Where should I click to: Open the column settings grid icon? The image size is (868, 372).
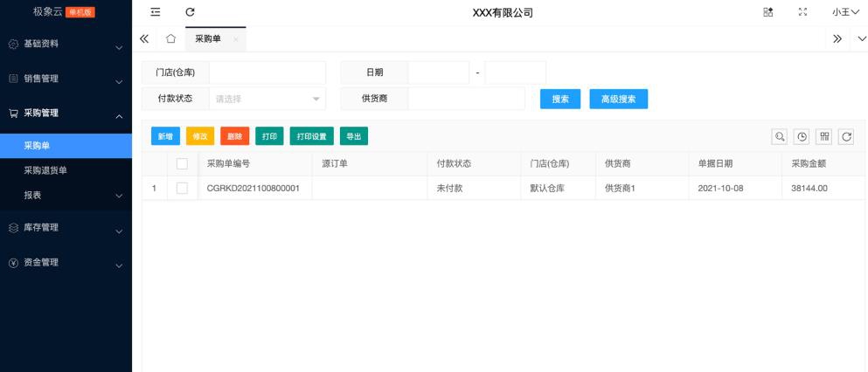coord(824,136)
